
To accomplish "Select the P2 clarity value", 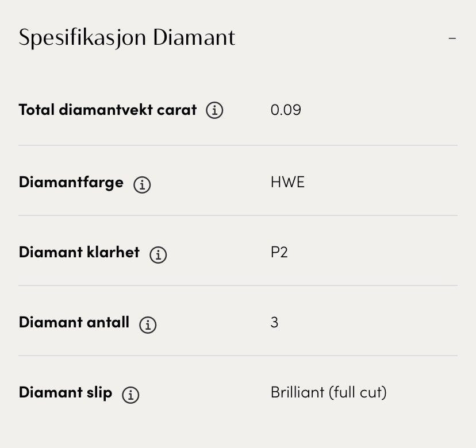I will point(279,253).
